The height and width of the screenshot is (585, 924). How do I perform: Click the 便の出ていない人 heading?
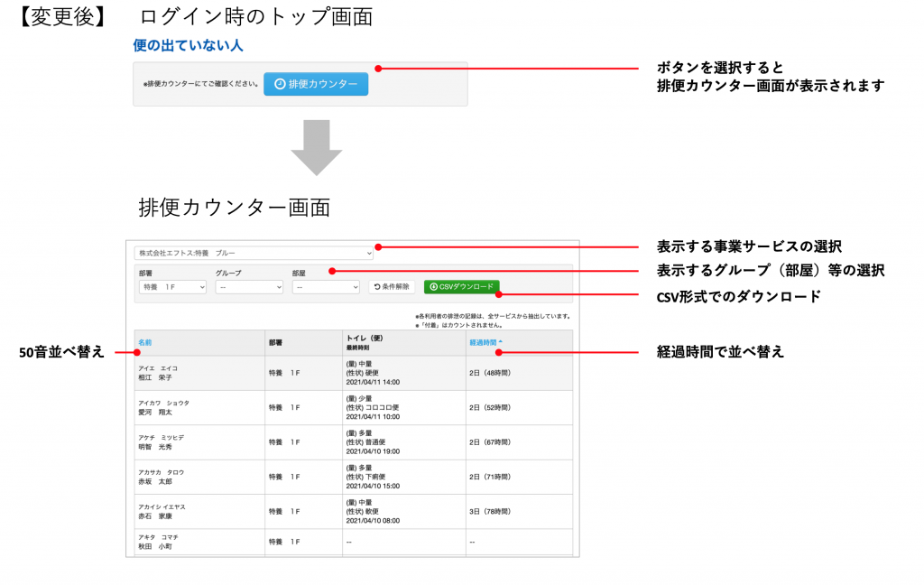pyautogui.click(x=188, y=44)
